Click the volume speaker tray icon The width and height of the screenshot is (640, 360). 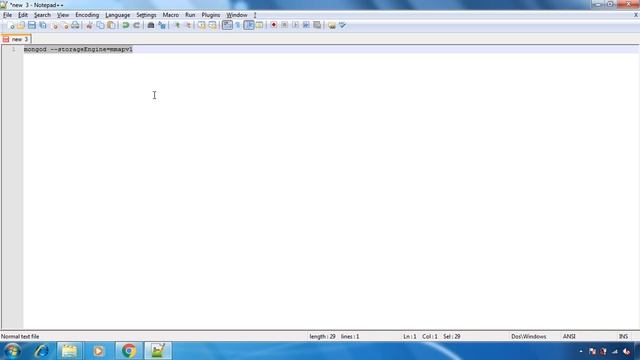pyautogui.click(x=627, y=351)
